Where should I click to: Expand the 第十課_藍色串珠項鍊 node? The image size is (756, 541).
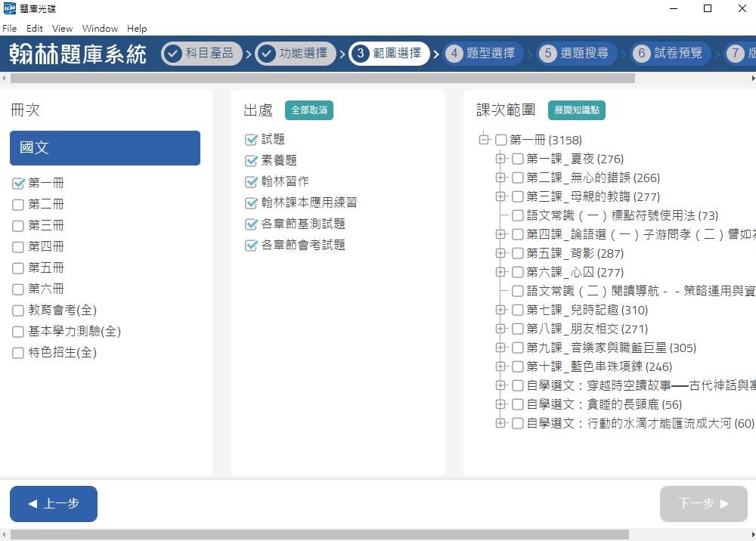(x=500, y=366)
